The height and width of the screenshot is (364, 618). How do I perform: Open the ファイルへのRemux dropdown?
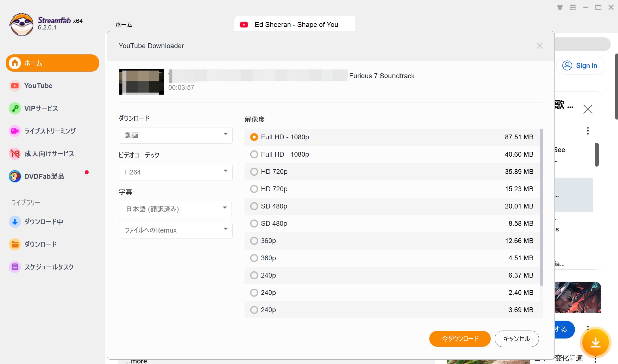[x=176, y=230]
